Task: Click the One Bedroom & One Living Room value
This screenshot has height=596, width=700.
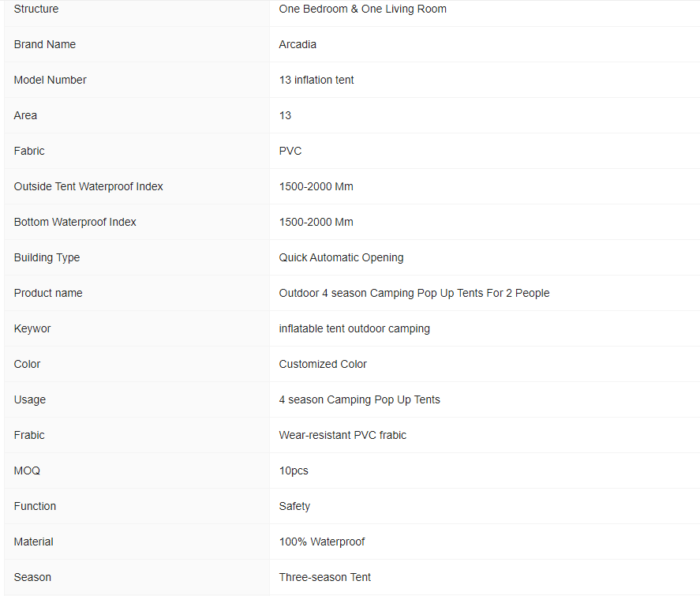Action: point(363,9)
